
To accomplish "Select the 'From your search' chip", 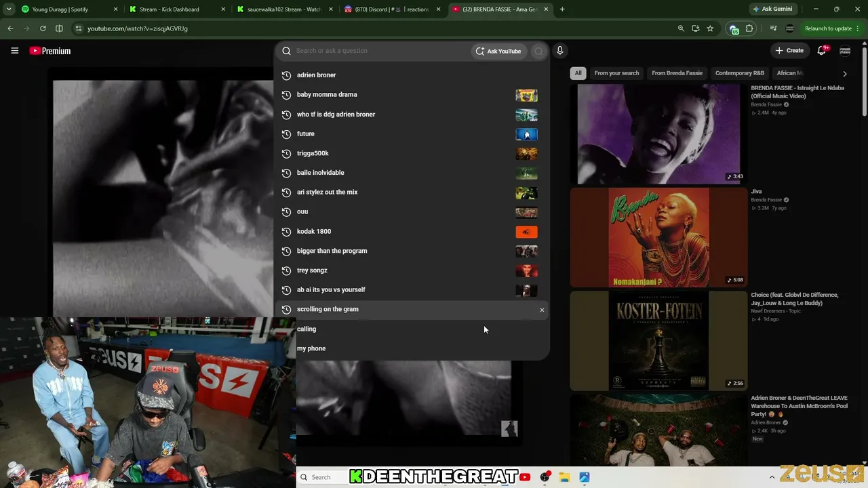I will pyautogui.click(x=616, y=73).
